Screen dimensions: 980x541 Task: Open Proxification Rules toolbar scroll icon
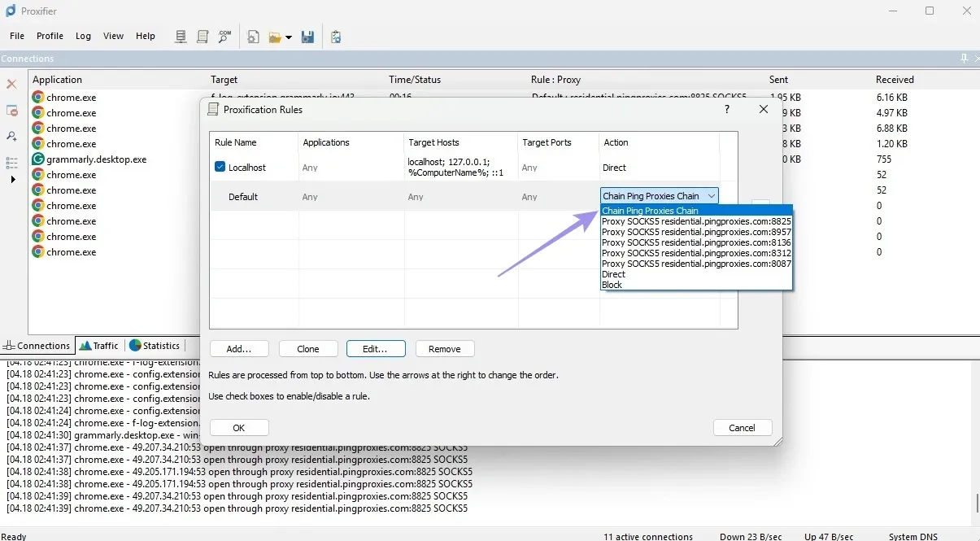203,37
